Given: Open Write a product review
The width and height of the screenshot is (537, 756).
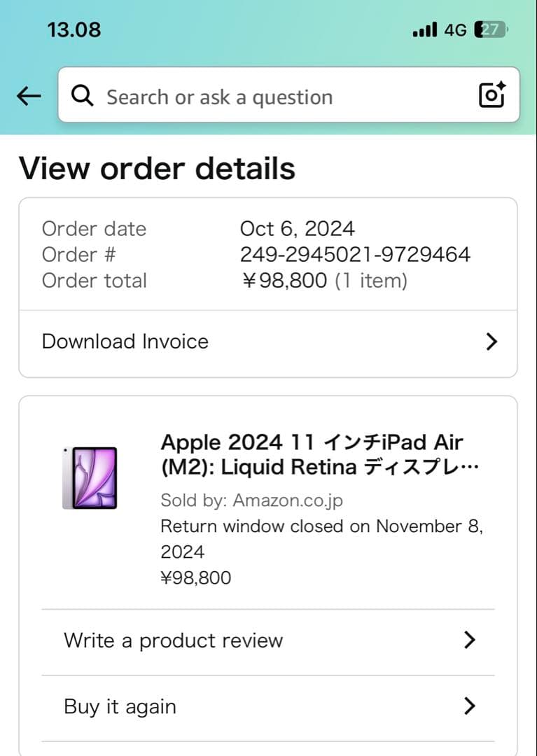Looking at the screenshot, I should (173, 640).
